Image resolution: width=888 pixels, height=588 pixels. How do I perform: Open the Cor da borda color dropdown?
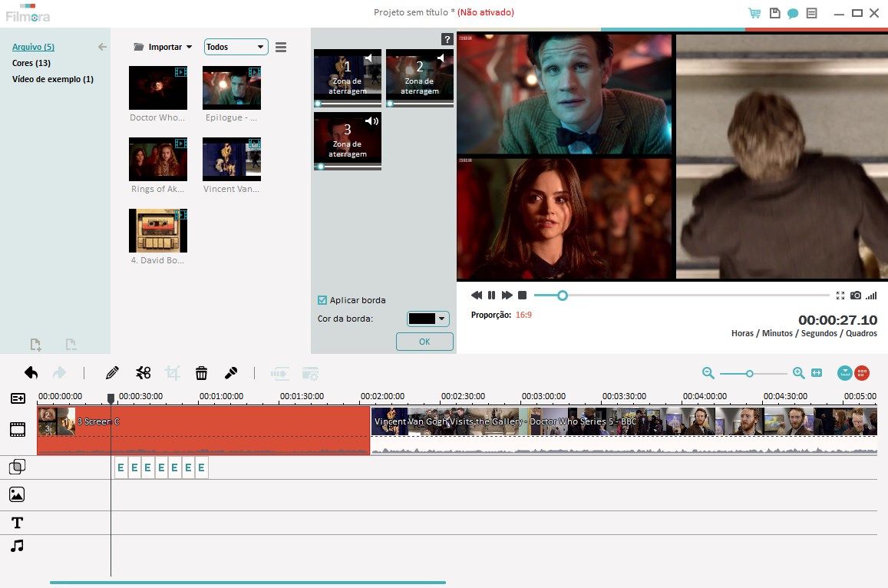[428, 319]
